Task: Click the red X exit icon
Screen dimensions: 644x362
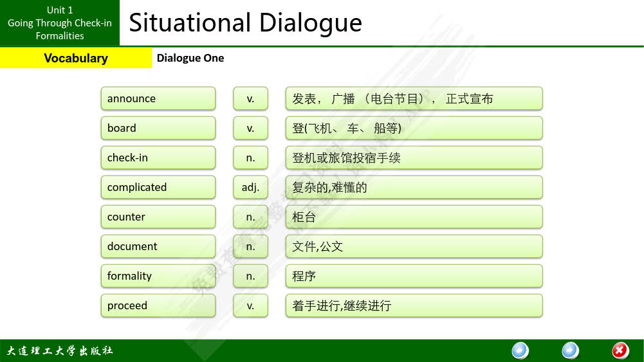Action: pyautogui.click(x=620, y=350)
